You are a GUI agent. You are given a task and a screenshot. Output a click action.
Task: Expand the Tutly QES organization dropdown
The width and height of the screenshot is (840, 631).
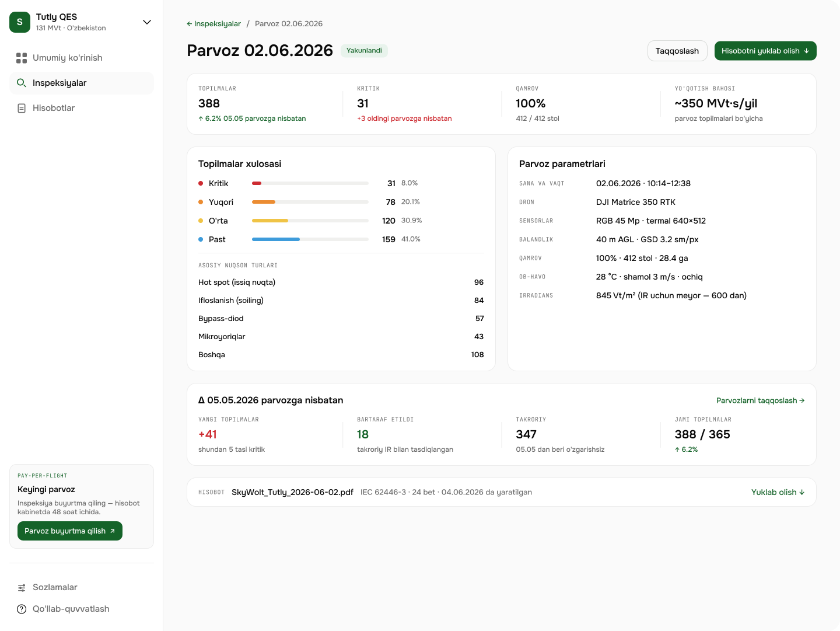147,22
